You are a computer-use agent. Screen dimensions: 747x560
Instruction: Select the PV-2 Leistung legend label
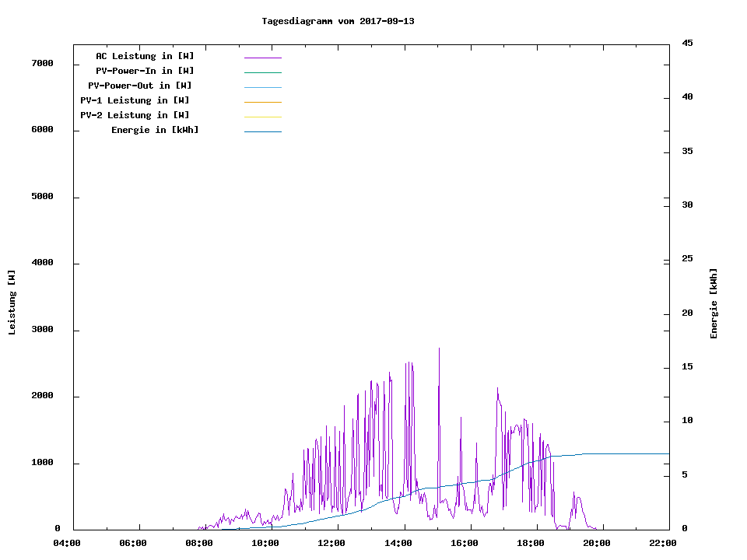pos(135,115)
